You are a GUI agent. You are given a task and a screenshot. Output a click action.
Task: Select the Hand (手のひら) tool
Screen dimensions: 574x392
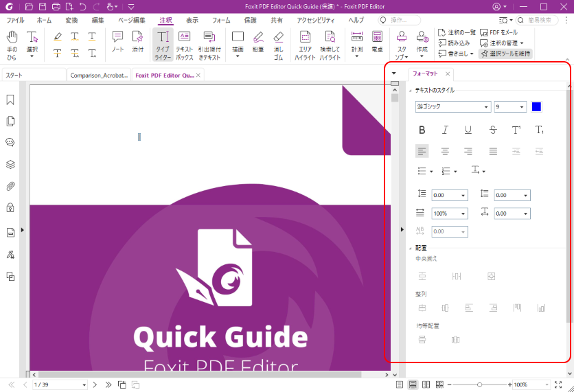pyautogui.click(x=12, y=45)
